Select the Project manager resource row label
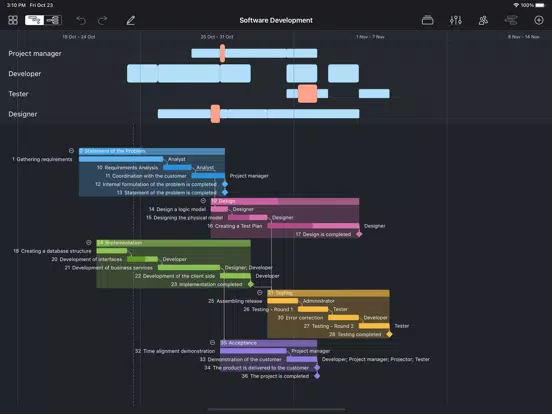 (x=35, y=54)
